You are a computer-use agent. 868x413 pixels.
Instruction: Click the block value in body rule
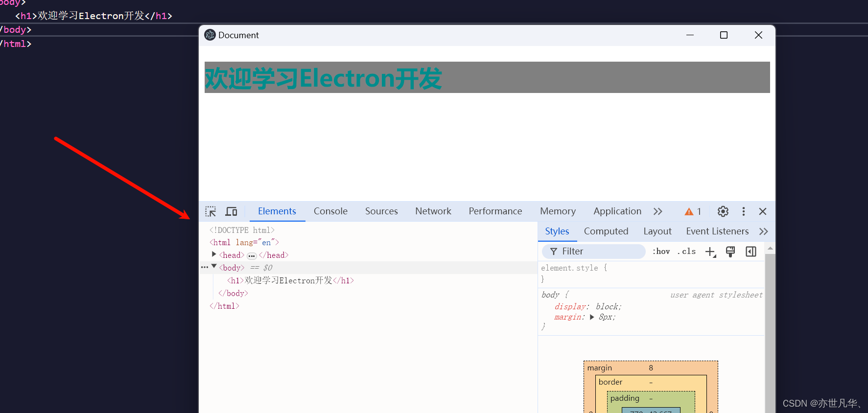pos(607,306)
